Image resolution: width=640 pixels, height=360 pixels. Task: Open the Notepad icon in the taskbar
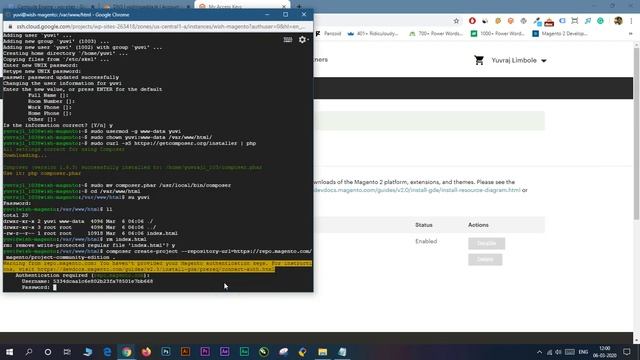[342, 352]
